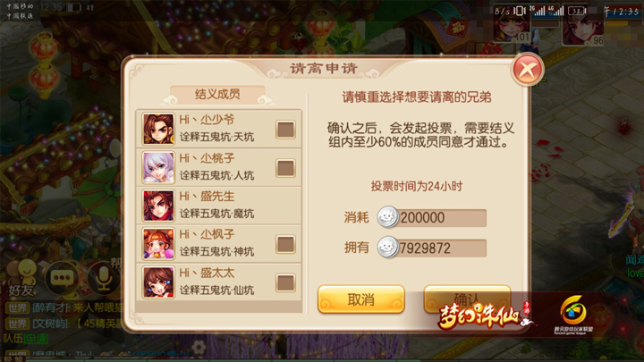This screenshot has width=644, height=362.
Task: Click the avatar of Hi、尐少爷
Action: click(x=158, y=129)
